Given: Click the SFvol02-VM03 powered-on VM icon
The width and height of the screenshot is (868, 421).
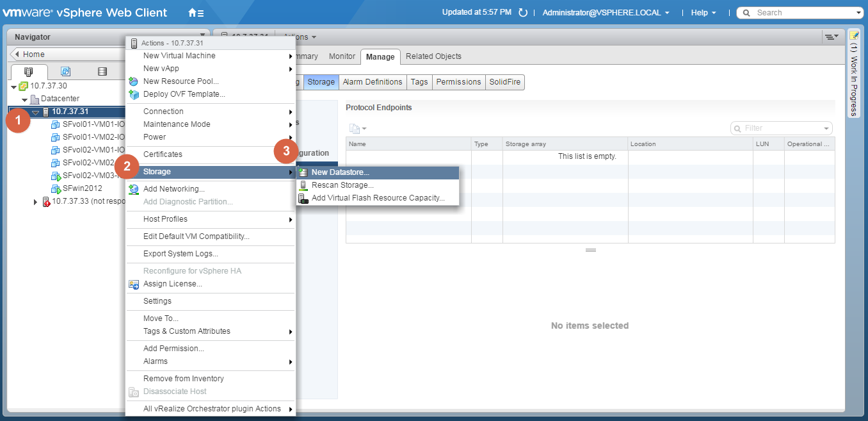Looking at the screenshot, I should click(56, 176).
